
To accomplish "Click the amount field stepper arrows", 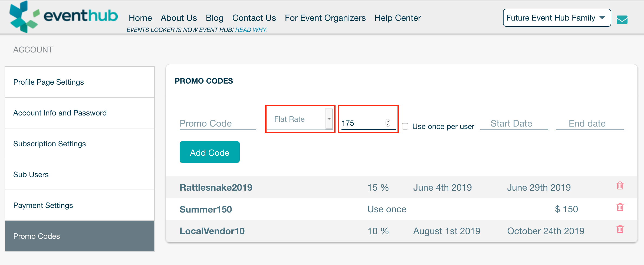I will pos(387,123).
